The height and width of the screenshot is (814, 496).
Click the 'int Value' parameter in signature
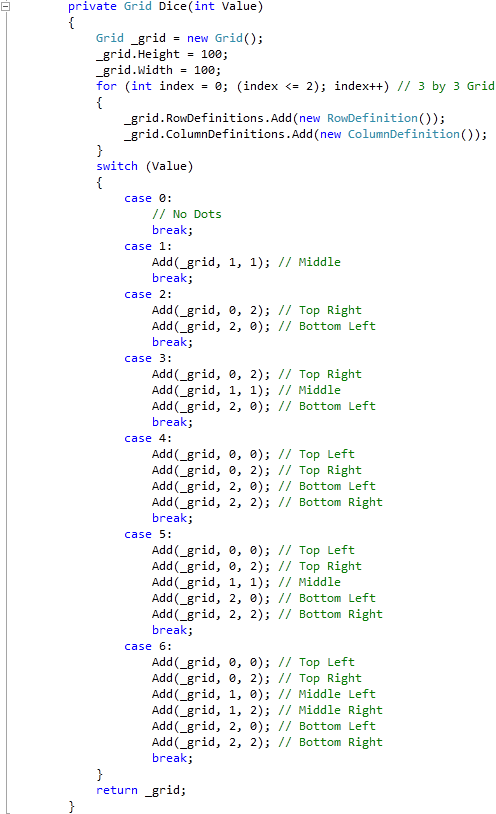pyautogui.click(x=225, y=7)
